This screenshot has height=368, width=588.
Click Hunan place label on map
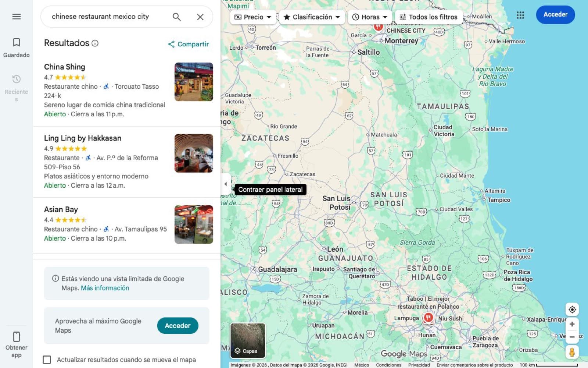427,335
